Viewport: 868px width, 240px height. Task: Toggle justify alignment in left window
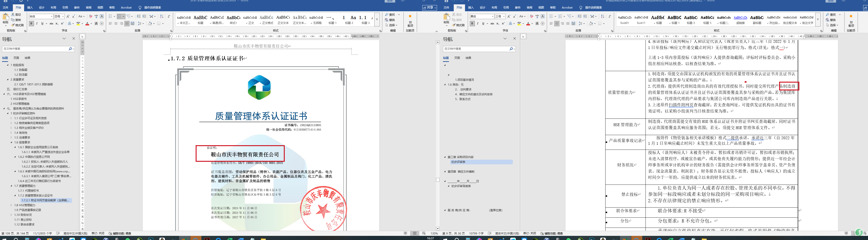tap(127, 24)
